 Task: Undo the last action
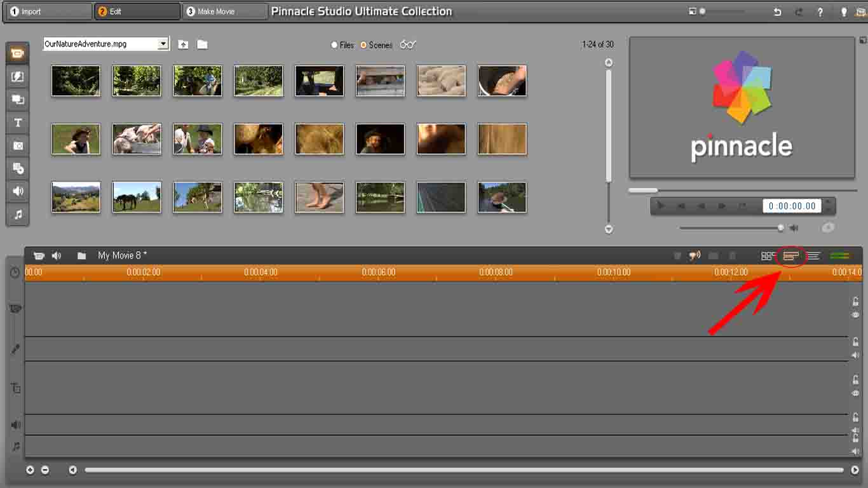coord(777,12)
